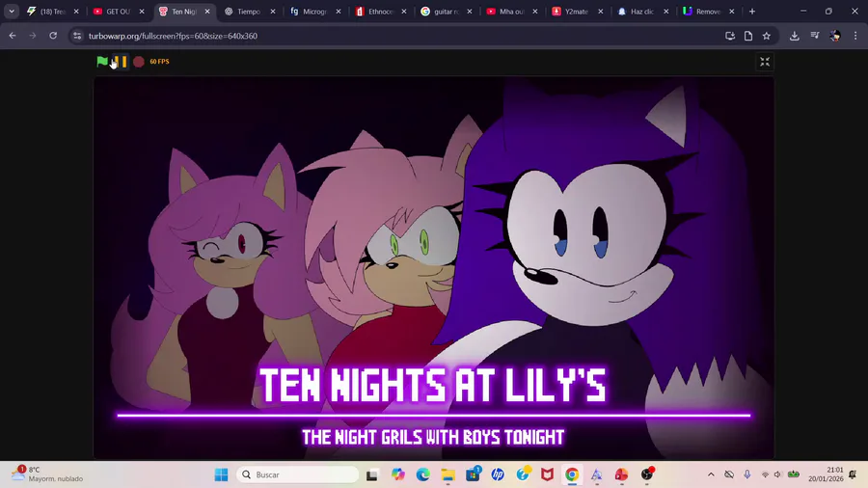
Task: Open File Explorer from taskbar
Action: pos(448,474)
